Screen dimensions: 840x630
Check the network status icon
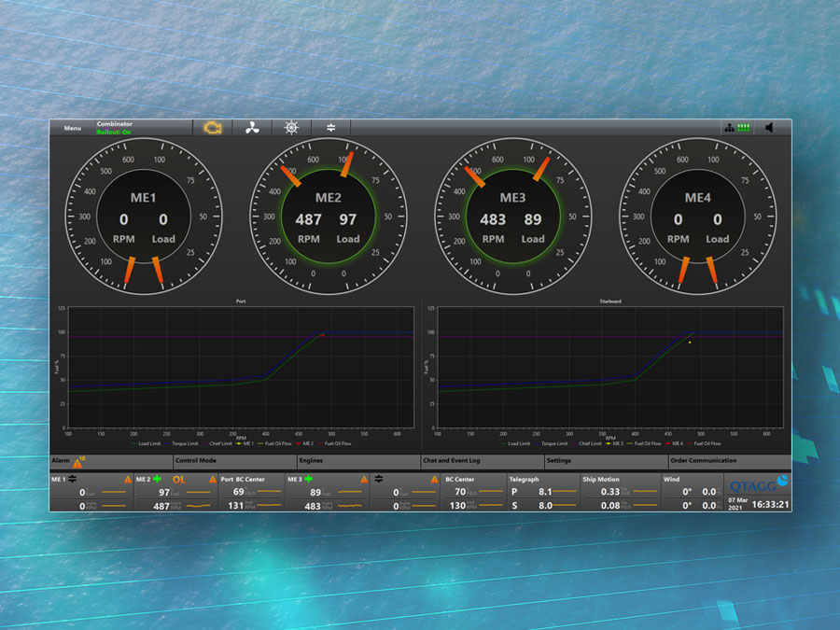728,128
